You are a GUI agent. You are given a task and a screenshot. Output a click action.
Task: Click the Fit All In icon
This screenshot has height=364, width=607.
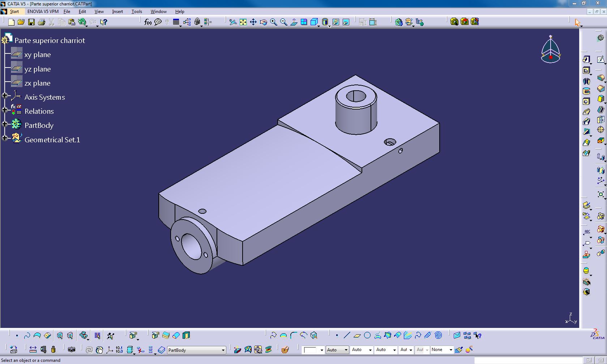(243, 22)
